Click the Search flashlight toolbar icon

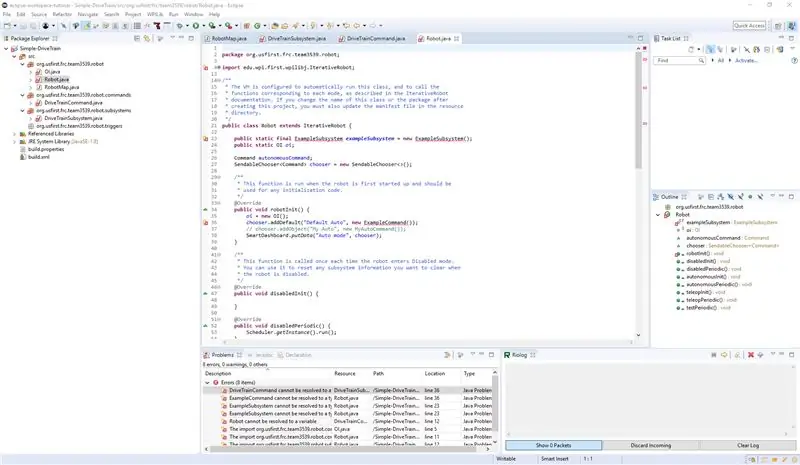coord(295,26)
